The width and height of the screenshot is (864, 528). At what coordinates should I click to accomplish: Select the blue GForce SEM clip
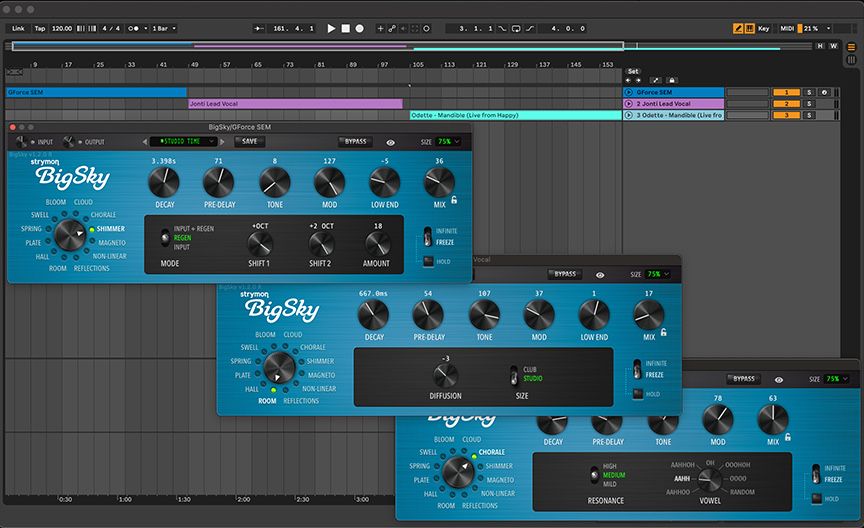coord(96,93)
